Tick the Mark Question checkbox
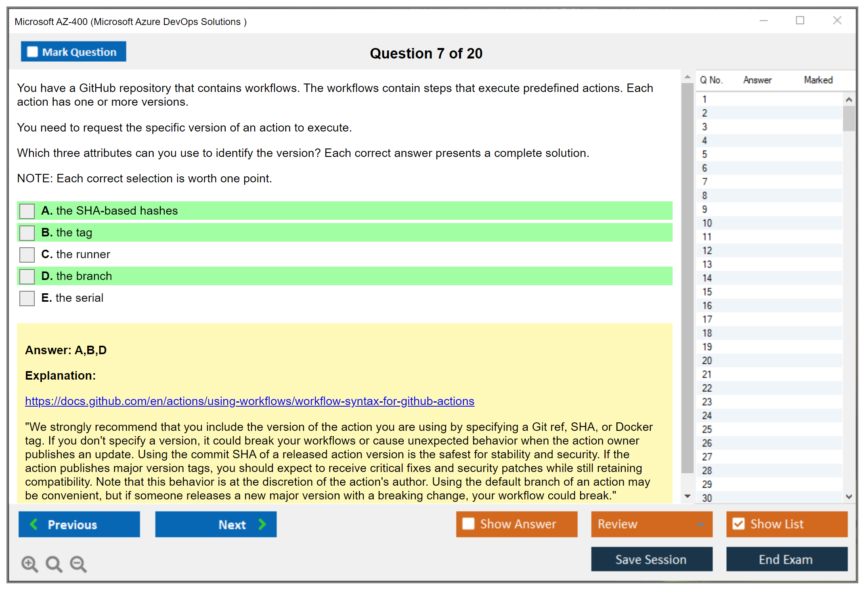The image size is (868, 593). pos(32,52)
